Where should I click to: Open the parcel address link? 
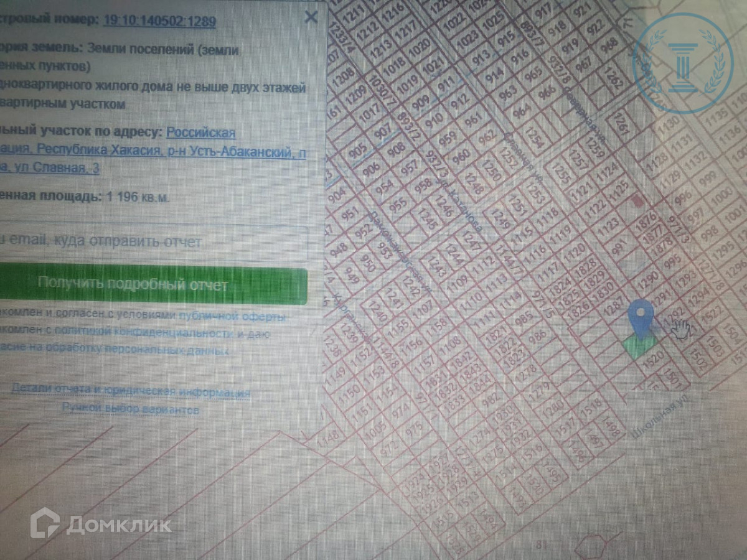coord(153,150)
